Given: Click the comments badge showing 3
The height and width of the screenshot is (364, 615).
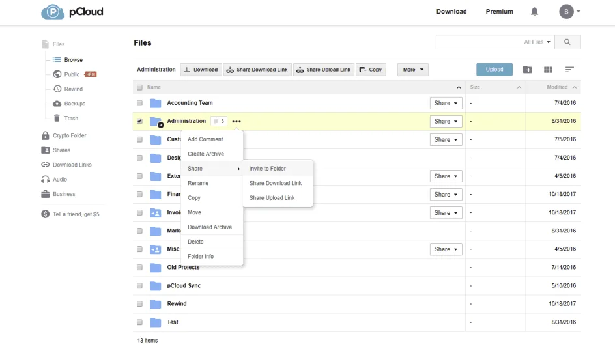Looking at the screenshot, I should (x=219, y=122).
